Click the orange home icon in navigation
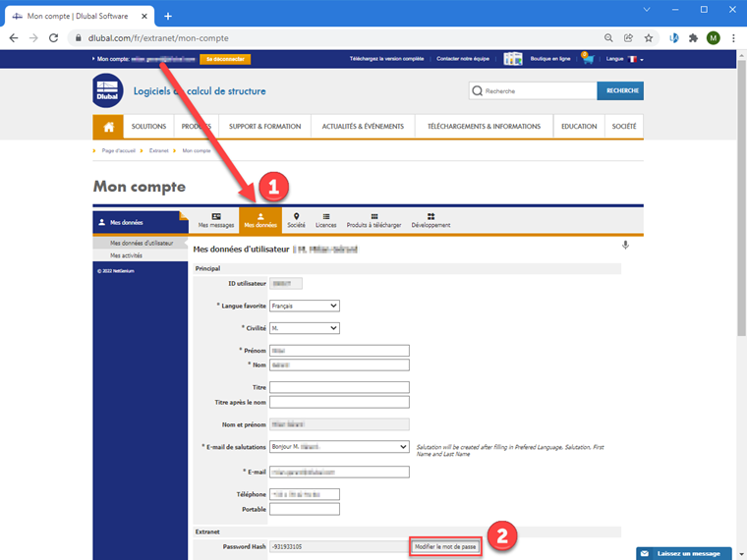 pos(108,127)
